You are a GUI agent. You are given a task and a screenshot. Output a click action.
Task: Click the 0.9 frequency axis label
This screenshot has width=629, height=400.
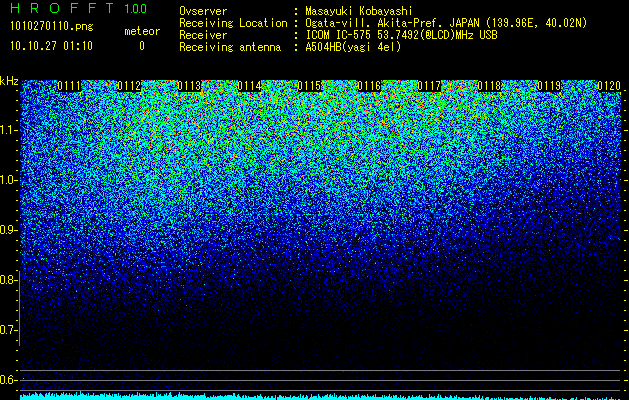tap(8, 230)
